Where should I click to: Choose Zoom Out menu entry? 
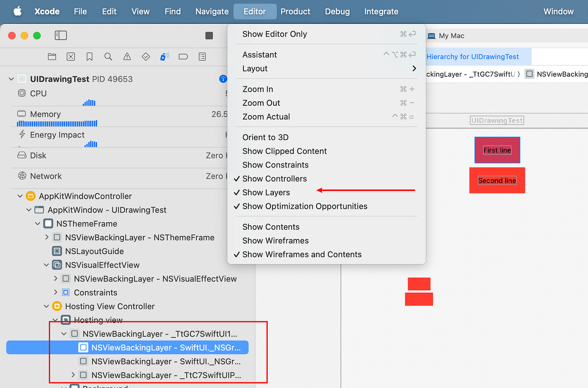(326, 103)
